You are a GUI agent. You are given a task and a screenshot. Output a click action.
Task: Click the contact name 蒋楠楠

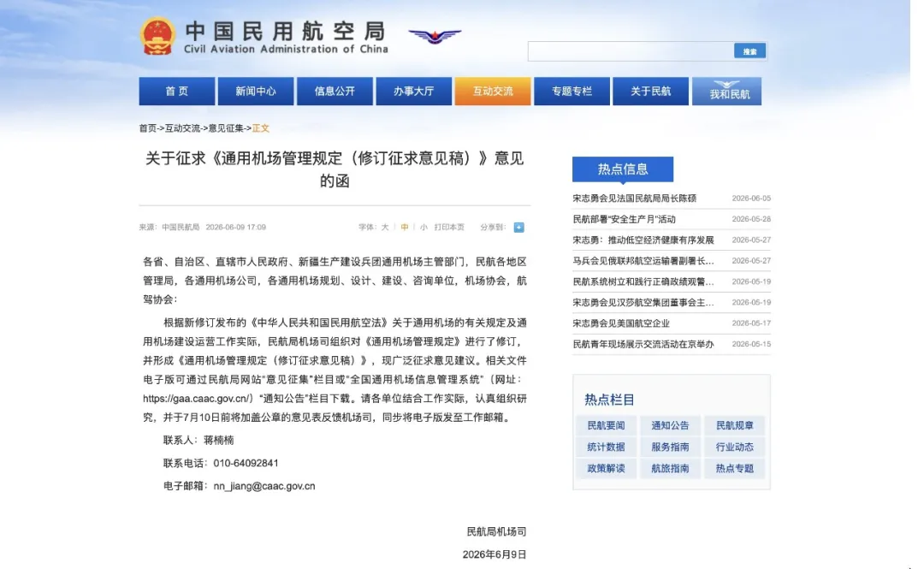pyautogui.click(x=219, y=440)
